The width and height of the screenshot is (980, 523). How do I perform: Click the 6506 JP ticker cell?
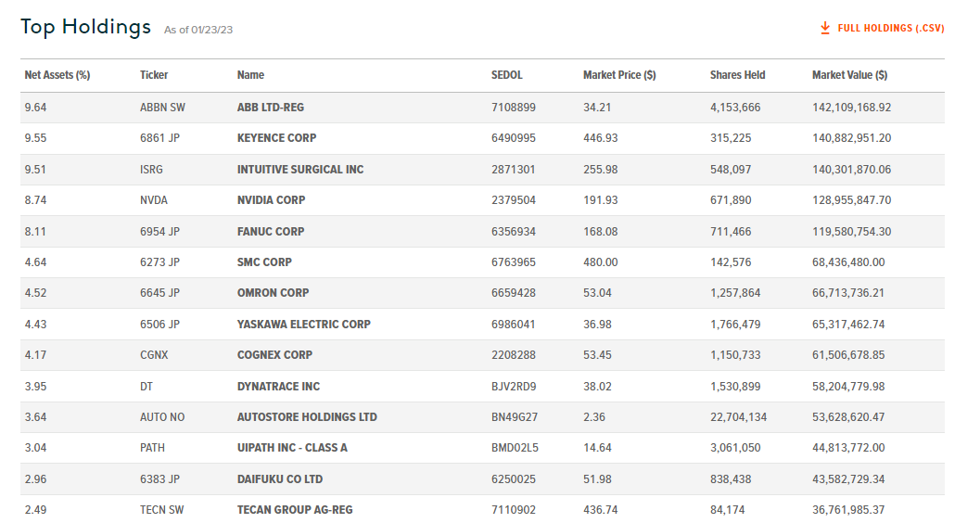tap(160, 325)
